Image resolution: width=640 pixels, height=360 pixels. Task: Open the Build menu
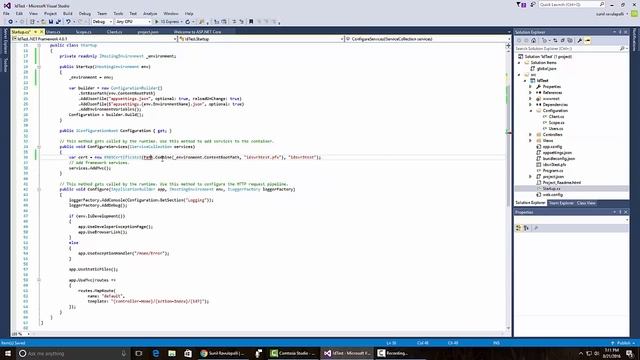[68, 13]
